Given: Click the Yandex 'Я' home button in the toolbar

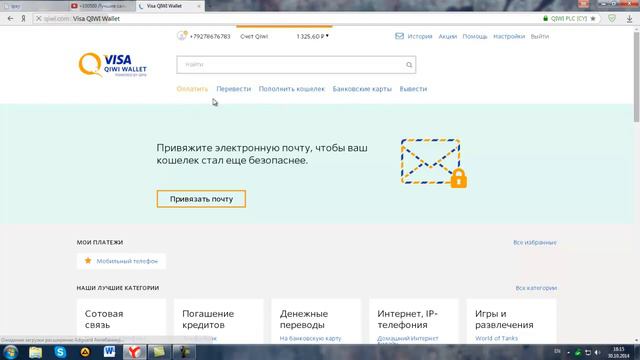Looking at the screenshot, I should [24, 19].
